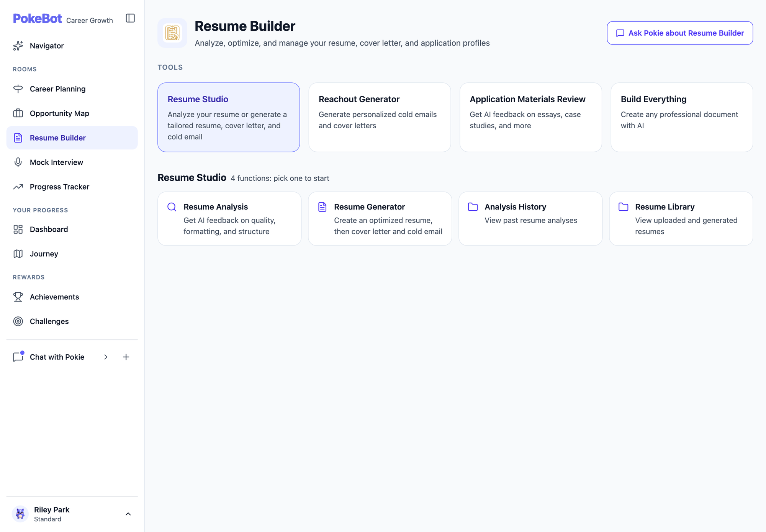Open the Challenges page

point(72,321)
